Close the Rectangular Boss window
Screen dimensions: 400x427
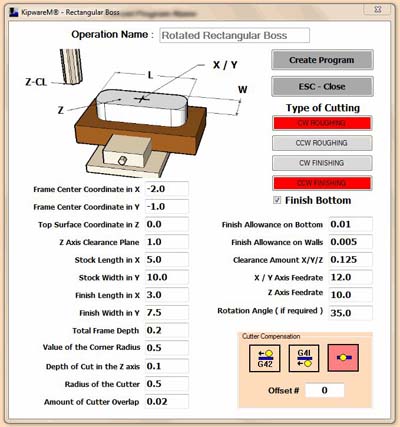click(378, 9)
